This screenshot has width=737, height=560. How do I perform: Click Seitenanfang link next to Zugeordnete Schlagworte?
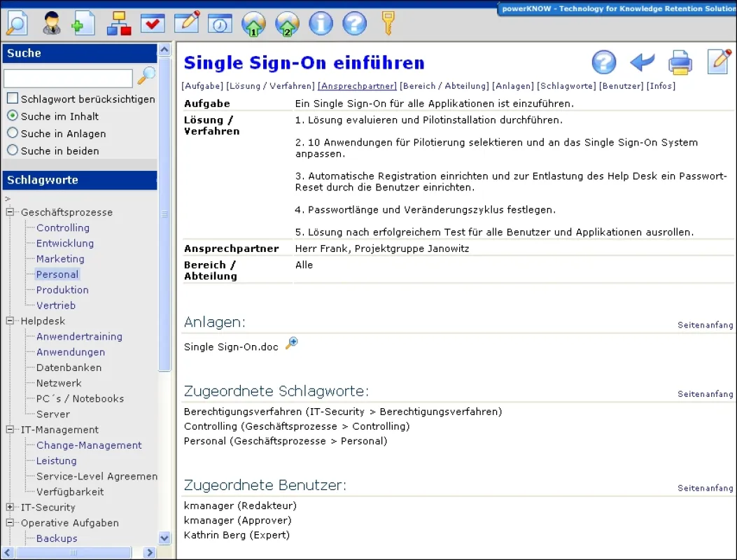coord(705,394)
